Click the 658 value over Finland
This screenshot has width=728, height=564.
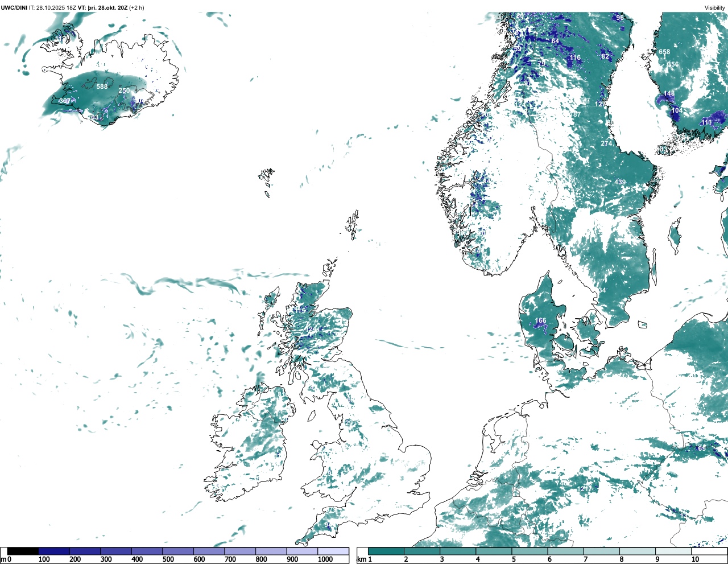coord(664,52)
